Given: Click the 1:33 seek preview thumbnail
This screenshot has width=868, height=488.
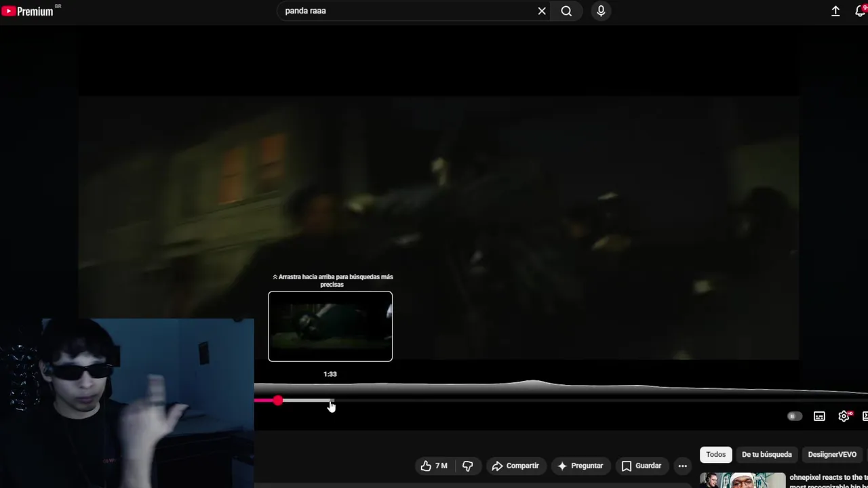Looking at the screenshot, I should 330,326.
